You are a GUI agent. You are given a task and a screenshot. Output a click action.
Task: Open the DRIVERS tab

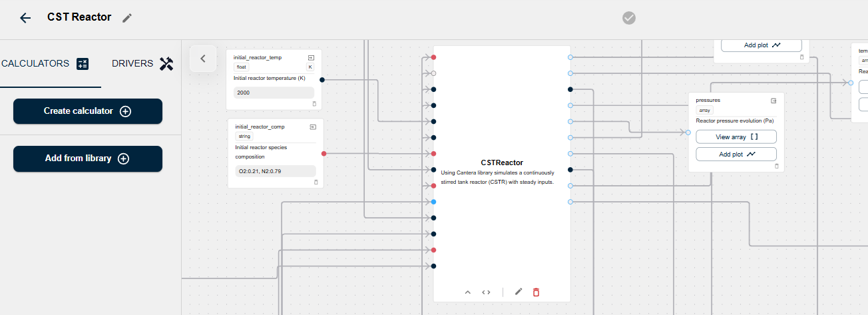142,64
